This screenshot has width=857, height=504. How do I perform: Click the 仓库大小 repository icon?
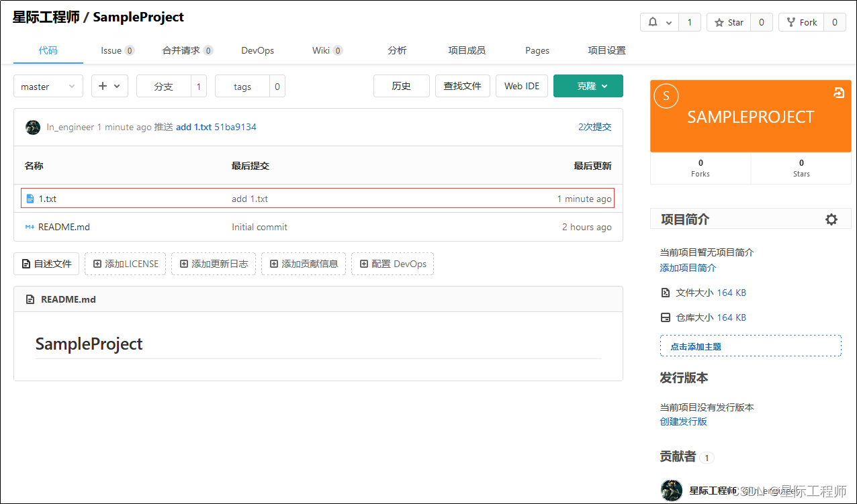666,317
